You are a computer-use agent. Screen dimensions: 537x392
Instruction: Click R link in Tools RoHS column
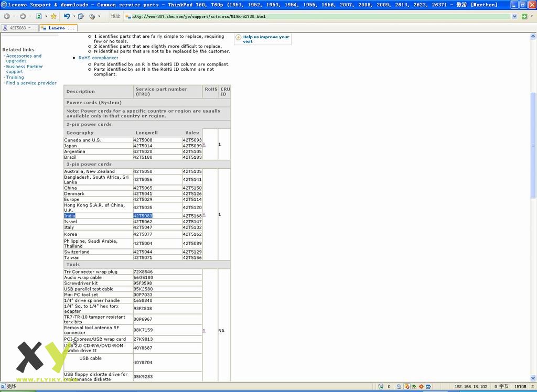point(204,331)
